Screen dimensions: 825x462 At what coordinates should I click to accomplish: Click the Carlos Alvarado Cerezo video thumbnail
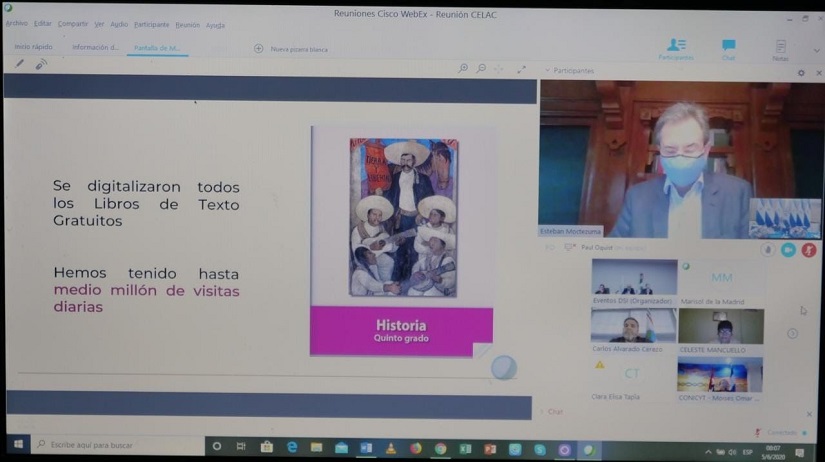633,326
